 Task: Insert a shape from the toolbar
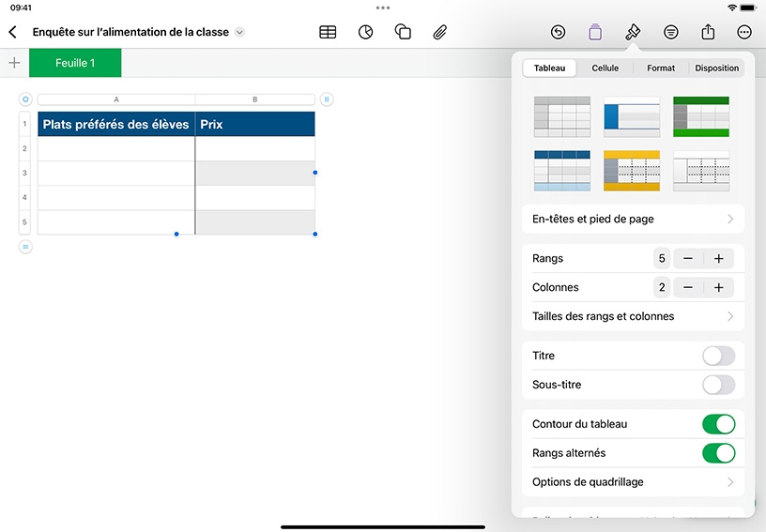403,32
